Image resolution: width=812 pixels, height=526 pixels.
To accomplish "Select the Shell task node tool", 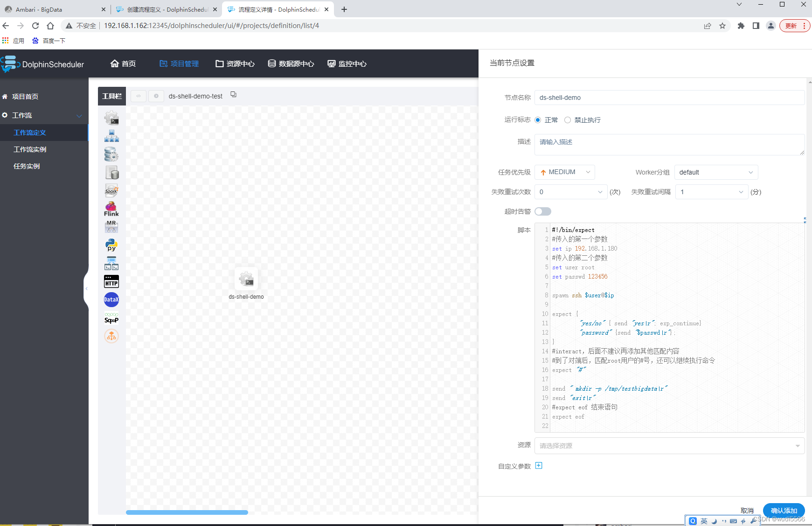I will coord(111,118).
